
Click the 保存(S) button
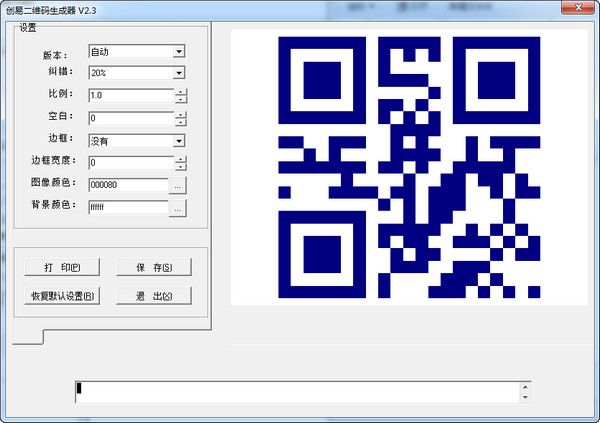(x=154, y=267)
